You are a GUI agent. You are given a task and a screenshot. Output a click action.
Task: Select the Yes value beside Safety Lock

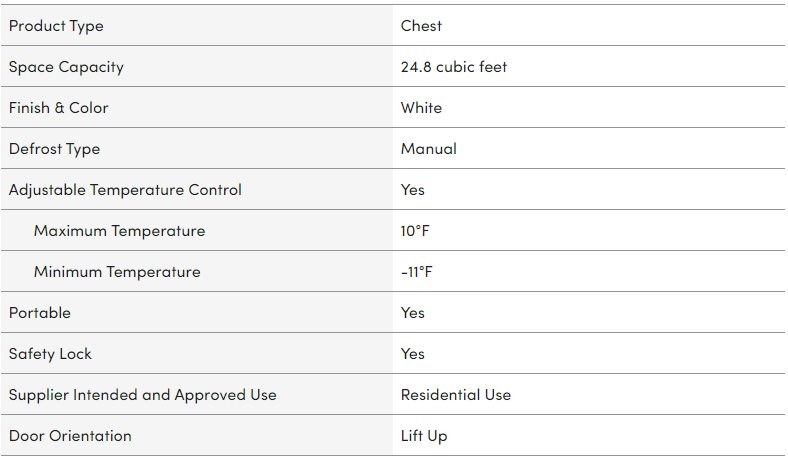[412, 354]
